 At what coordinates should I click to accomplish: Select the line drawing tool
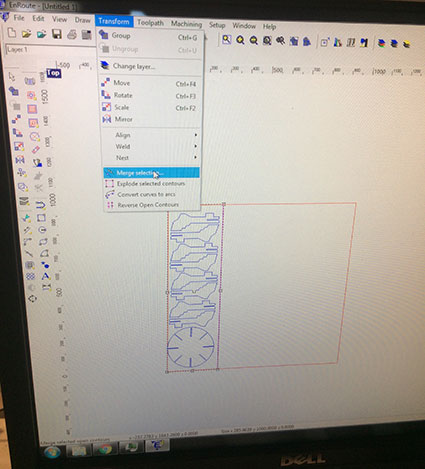(x=29, y=253)
